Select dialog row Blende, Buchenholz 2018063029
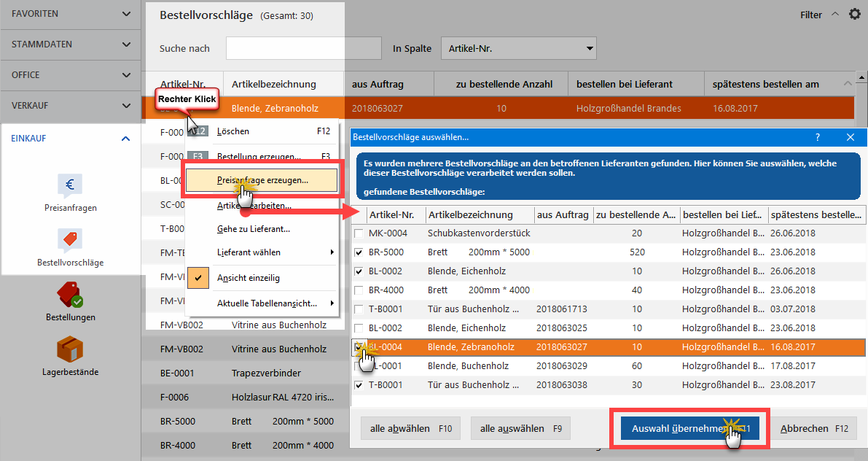This screenshot has height=461, width=868. [x=608, y=365]
